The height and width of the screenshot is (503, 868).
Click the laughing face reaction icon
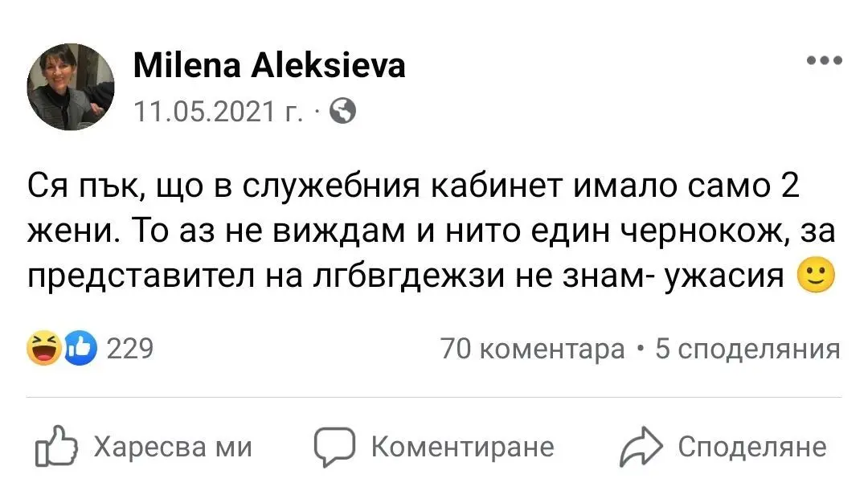click(x=43, y=350)
